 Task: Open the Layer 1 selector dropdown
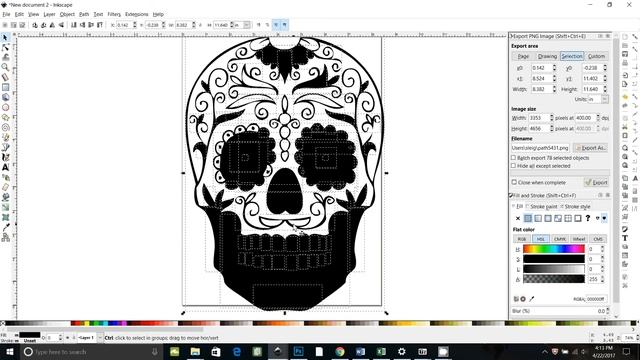pyautogui.click(x=100, y=338)
